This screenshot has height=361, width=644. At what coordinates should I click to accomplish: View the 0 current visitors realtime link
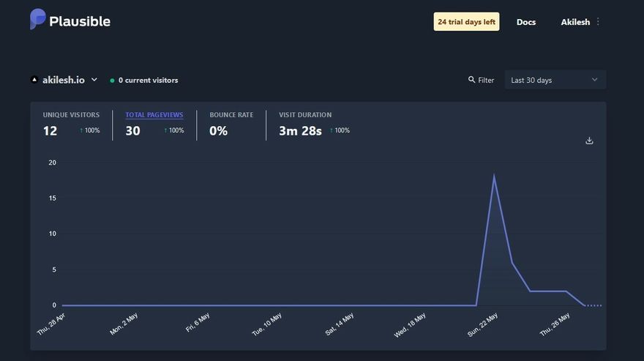coord(148,80)
